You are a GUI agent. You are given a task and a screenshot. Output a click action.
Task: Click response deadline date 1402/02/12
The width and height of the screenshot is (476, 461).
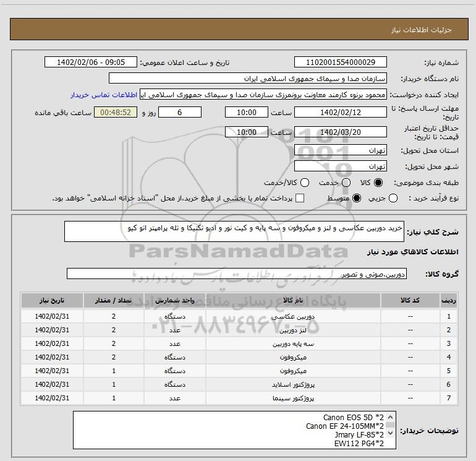340,112
